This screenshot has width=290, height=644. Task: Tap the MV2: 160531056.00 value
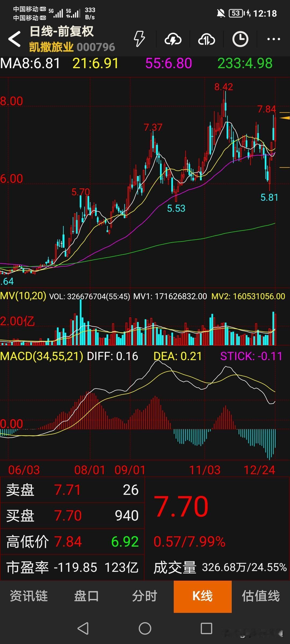tap(248, 297)
